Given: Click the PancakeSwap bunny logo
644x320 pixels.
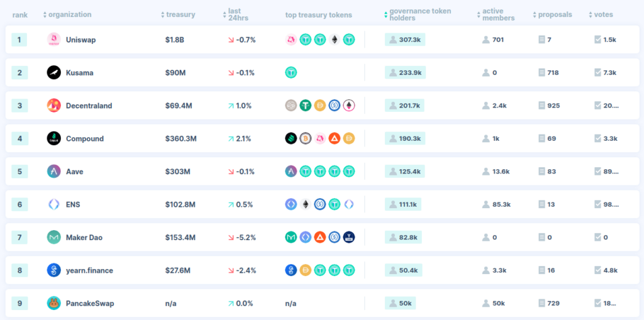Looking at the screenshot, I should click(x=54, y=303).
